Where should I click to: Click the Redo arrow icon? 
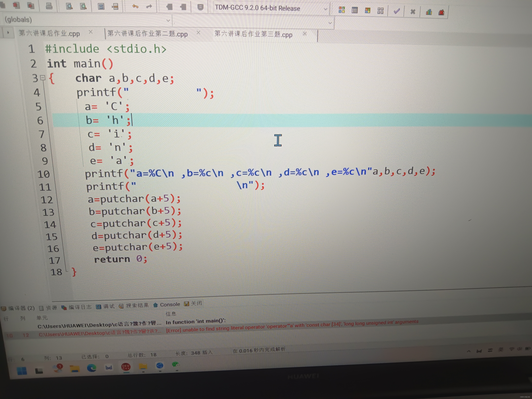tap(149, 7)
